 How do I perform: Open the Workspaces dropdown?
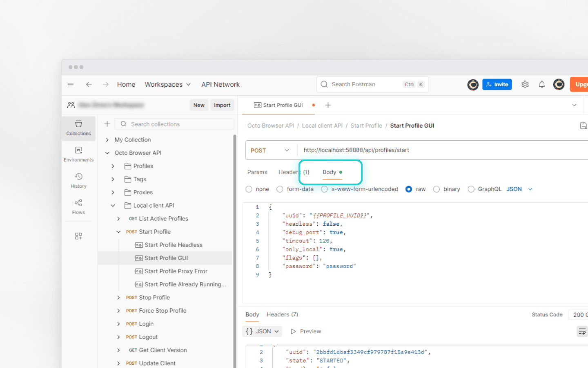[167, 85]
